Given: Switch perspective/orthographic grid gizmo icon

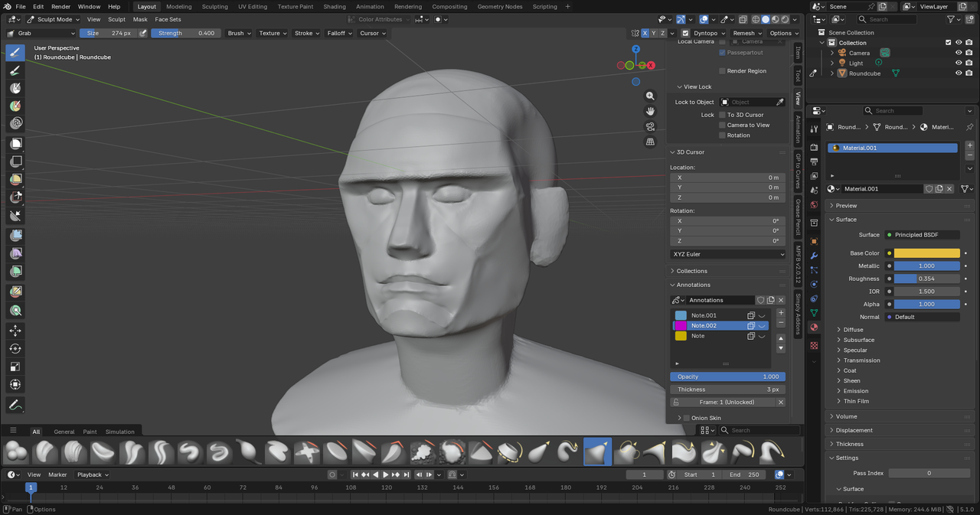Looking at the screenshot, I should tap(650, 142).
